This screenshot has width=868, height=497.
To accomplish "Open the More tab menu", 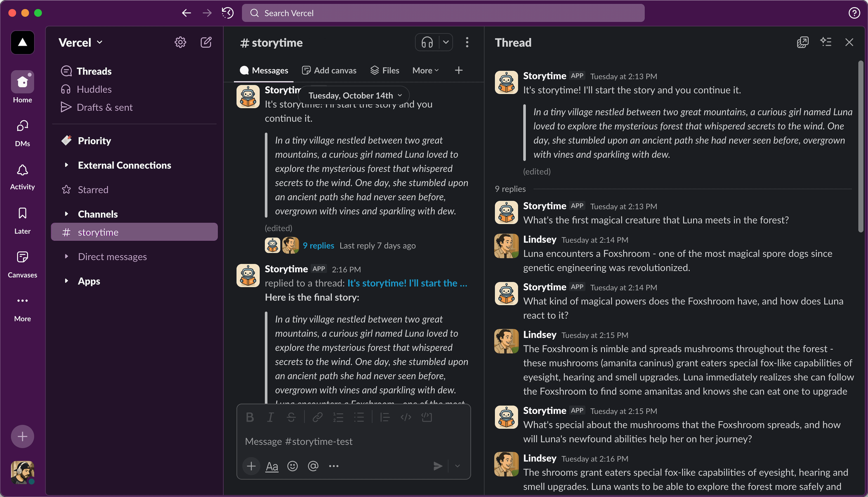I will (x=425, y=70).
